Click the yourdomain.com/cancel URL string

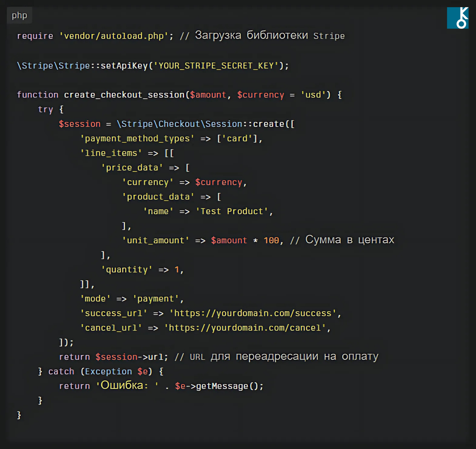[x=245, y=328]
